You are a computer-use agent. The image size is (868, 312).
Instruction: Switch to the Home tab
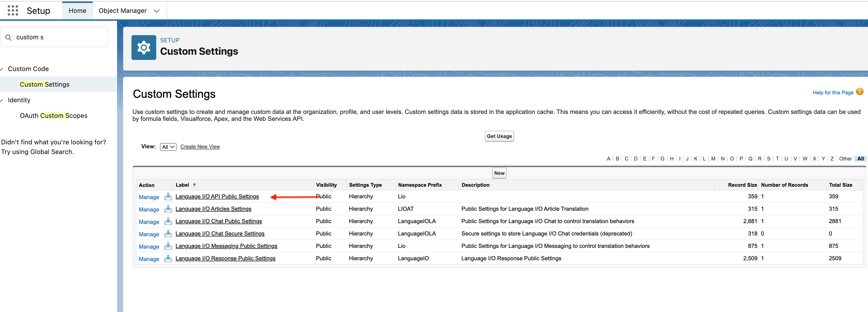tap(77, 10)
